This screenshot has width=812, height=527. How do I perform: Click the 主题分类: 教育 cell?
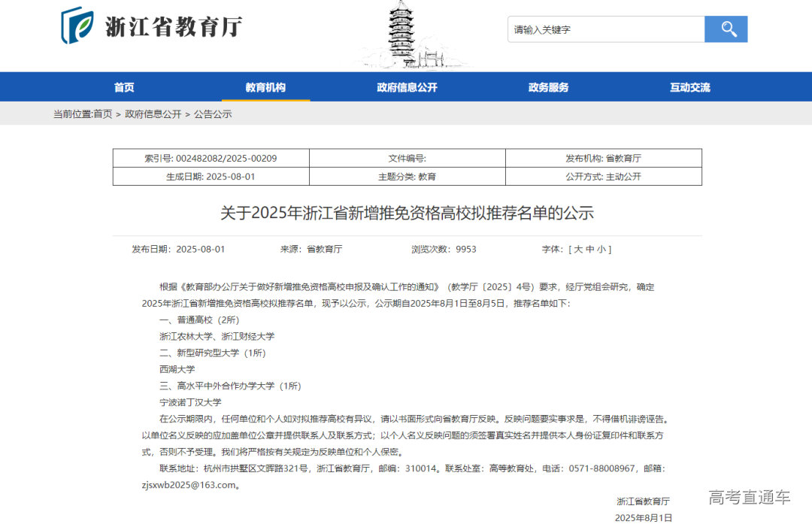click(407, 176)
